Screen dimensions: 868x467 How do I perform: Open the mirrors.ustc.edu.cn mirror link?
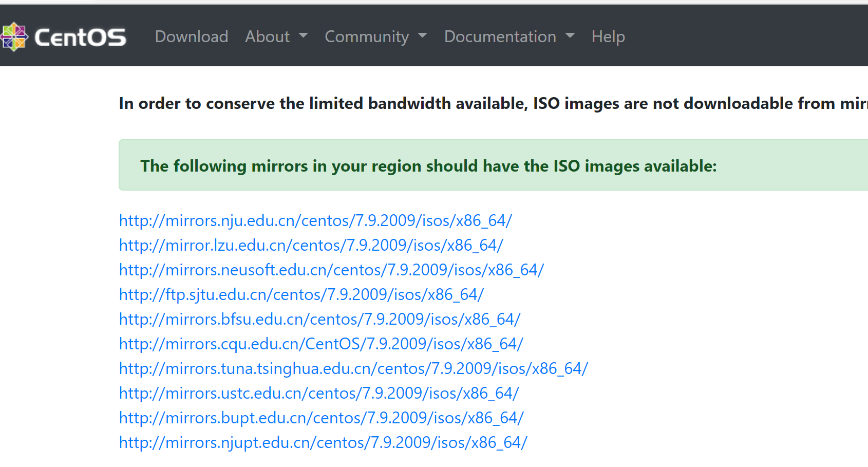pos(319,393)
